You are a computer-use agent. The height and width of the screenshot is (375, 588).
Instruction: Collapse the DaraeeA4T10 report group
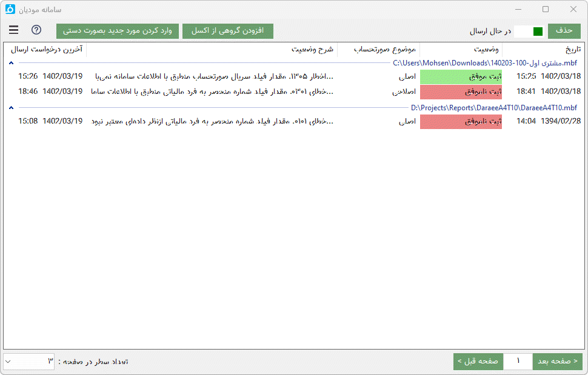[11, 108]
